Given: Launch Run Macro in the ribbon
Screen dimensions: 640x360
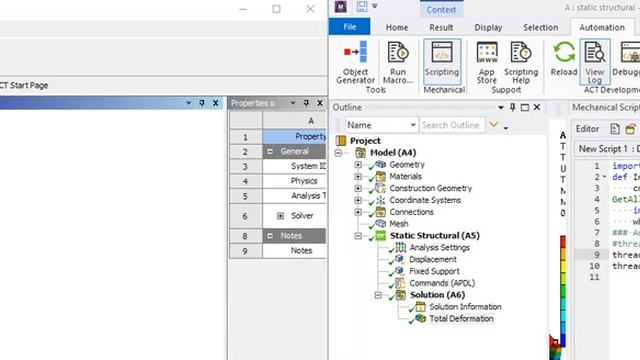Looking at the screenshot, I should [398, 62].
